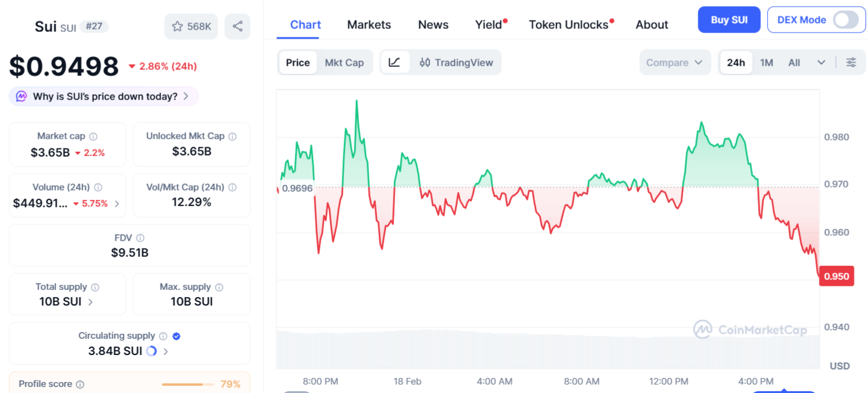Select the 1M time range
This screenshot has height=393, width=868.
pos(766,63)
